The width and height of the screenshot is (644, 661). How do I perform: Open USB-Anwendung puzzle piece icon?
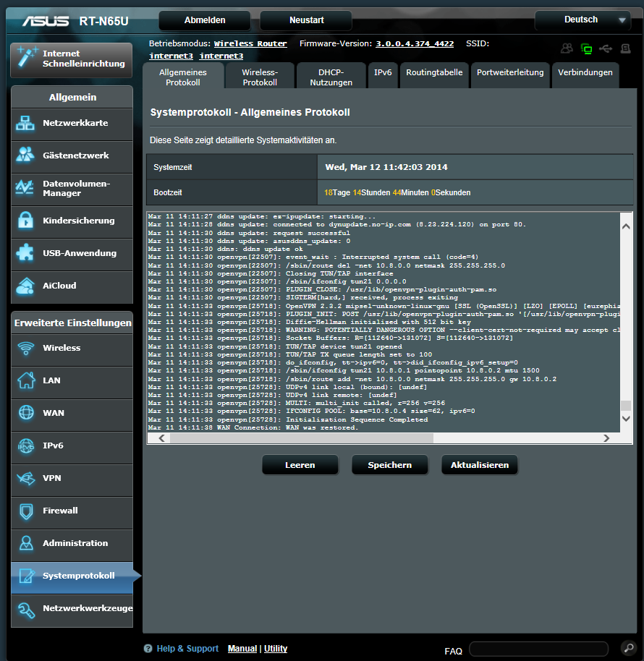(25, 253)
